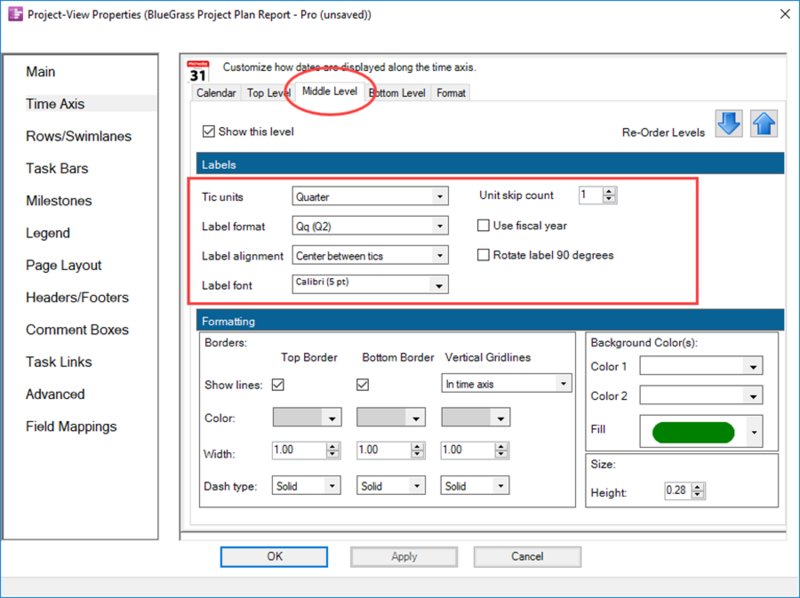The width and height of the screenshot is (800, 598).
Task: Open Vertical Gridlines dash type dropdown
Action: tap(475, 486)
